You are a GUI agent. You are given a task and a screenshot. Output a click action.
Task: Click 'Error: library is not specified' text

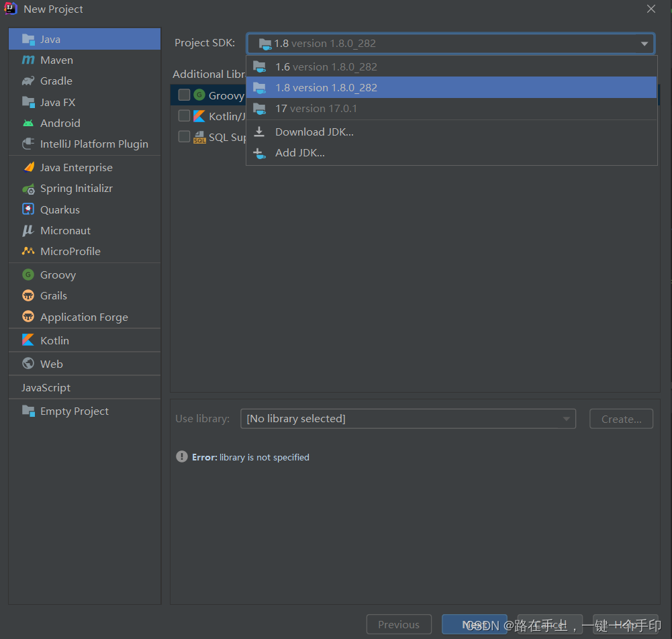[250, 457]
